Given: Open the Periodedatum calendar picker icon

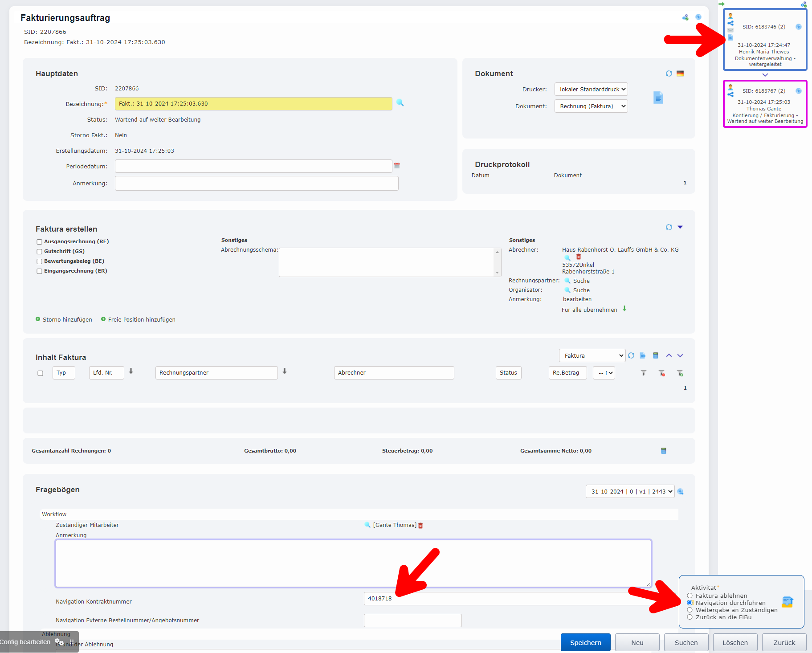Looking at the screenshot, I should point(397,166).
